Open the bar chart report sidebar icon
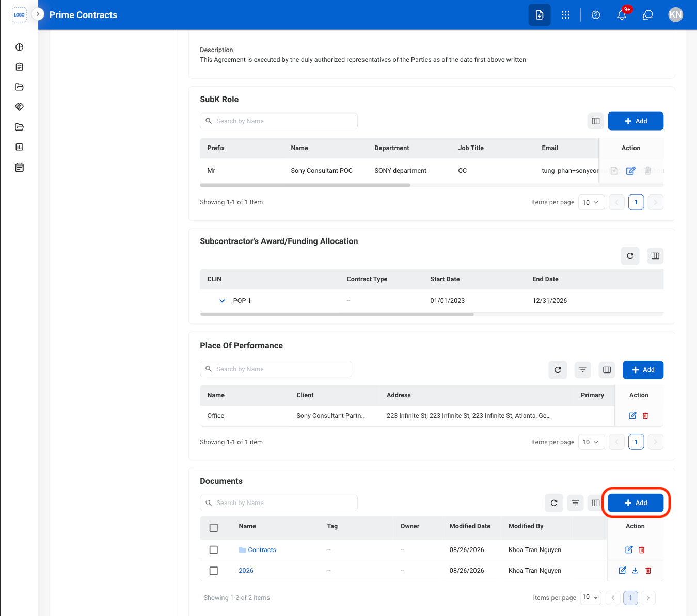 (x=20, y=147)
